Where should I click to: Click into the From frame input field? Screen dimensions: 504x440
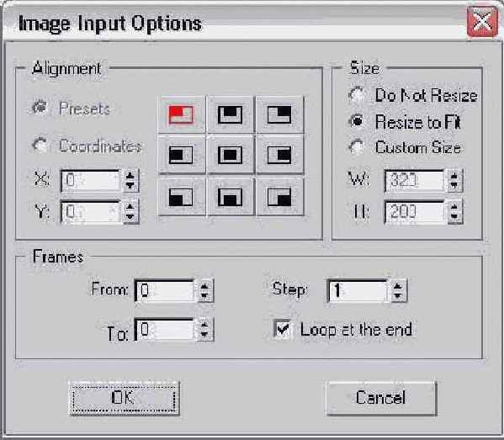pos(165,290)
